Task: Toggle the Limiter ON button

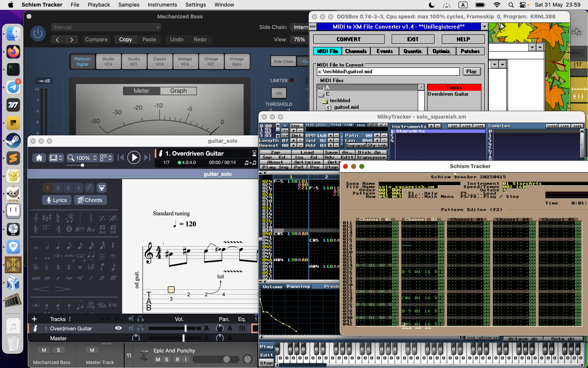Action: click(279, 93)
